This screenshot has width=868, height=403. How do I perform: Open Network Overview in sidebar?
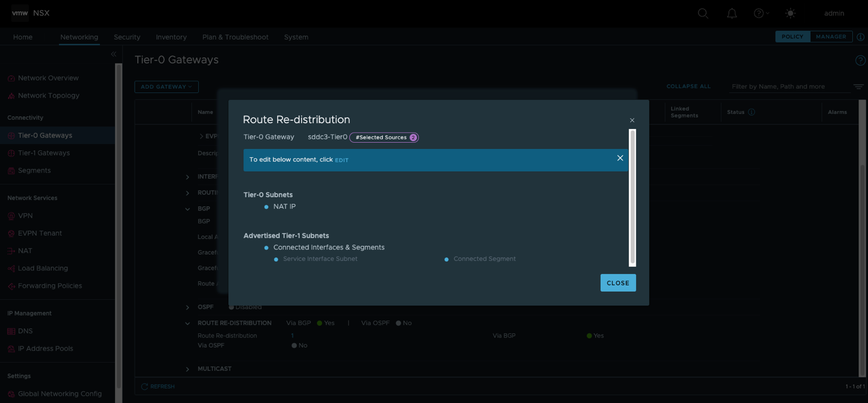[x=48, y=78]
